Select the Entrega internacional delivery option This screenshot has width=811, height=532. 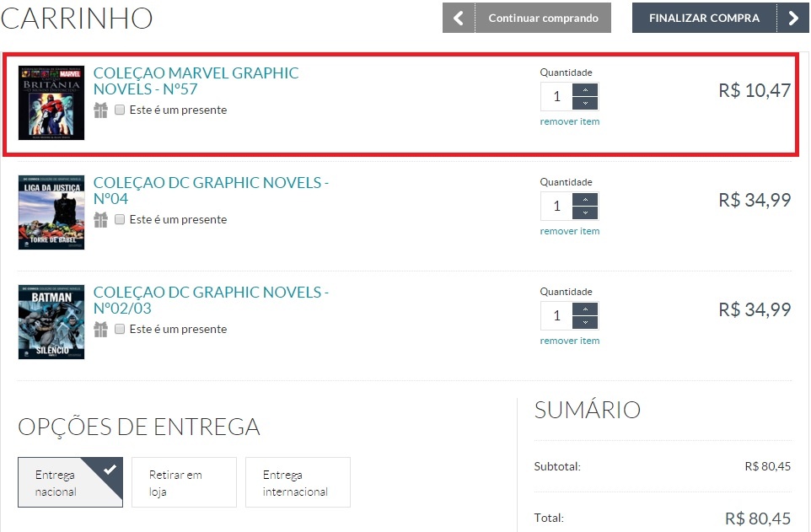coord(298,482)
